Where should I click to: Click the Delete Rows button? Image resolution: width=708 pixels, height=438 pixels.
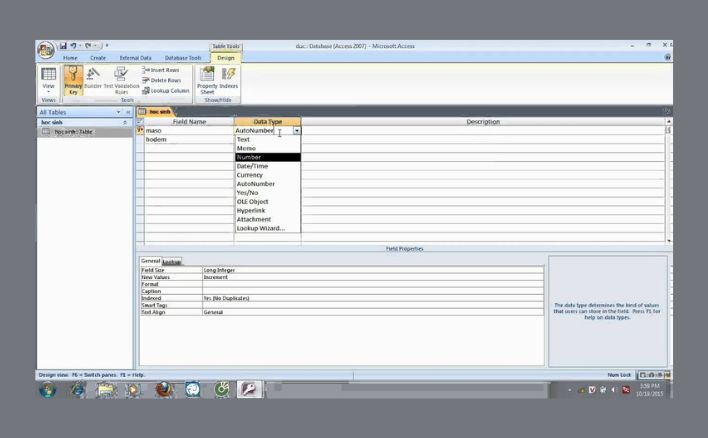coord(165,80)
